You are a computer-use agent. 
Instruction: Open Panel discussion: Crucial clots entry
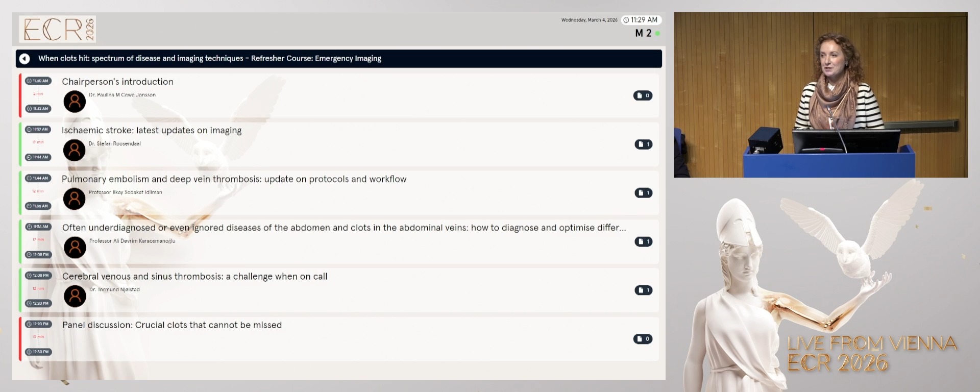171,325
